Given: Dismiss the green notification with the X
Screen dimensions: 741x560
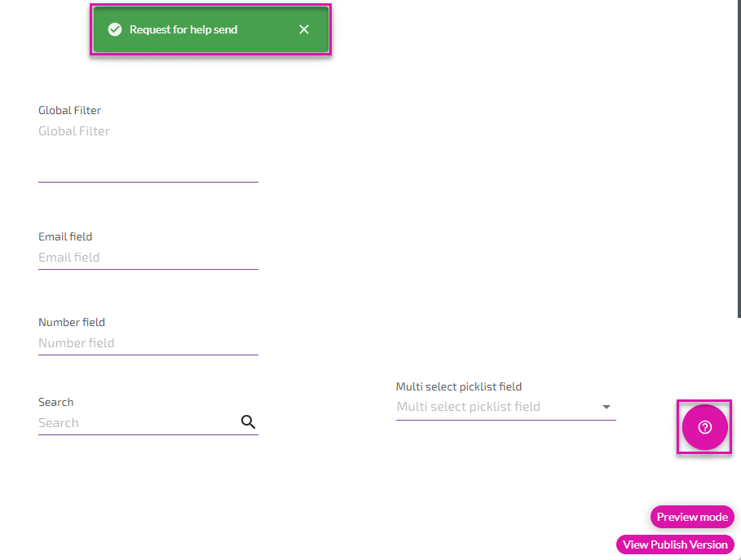Looking at the screenshot, I should coord(304,29).
